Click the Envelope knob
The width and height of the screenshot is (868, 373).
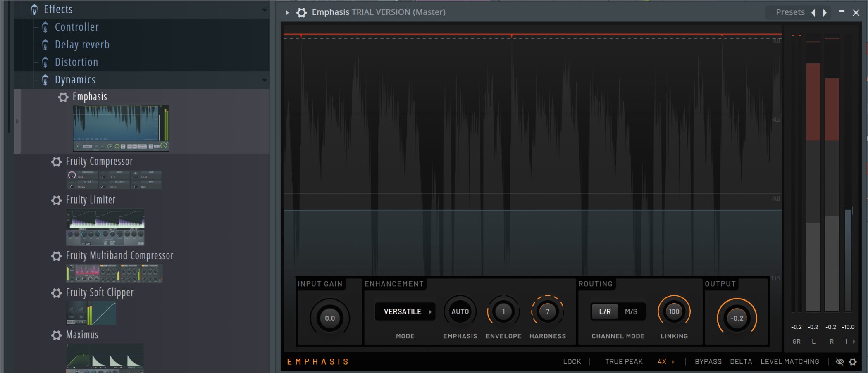click(x=503, y=311)
